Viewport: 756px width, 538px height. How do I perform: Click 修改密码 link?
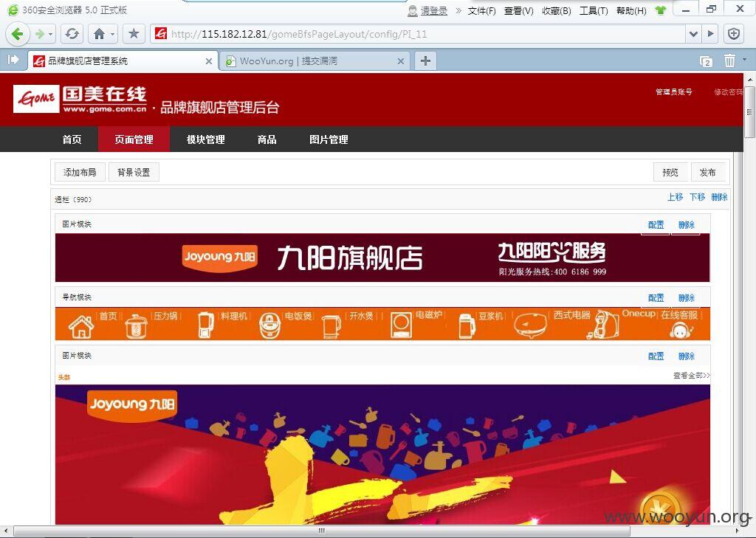click(x=729, y=92)
